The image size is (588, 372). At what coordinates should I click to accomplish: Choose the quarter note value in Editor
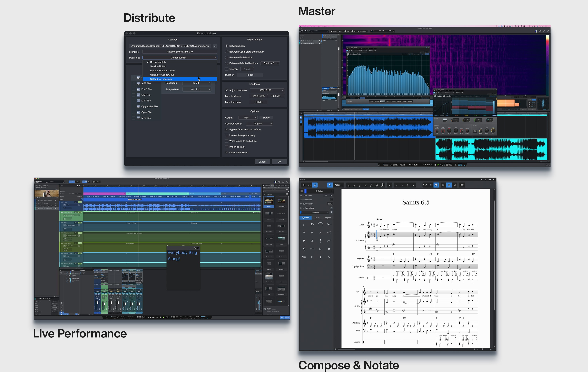click(x=360, y=185)
